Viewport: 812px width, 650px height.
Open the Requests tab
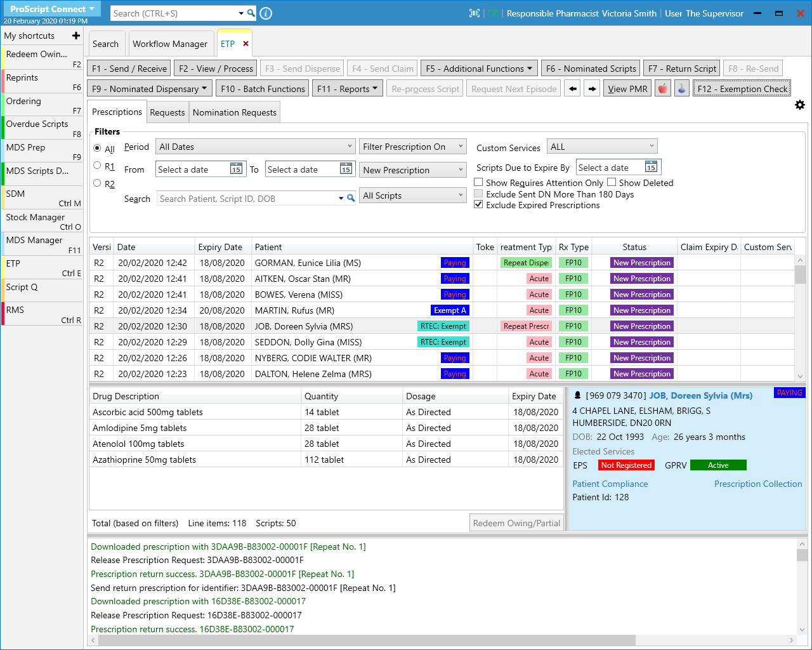pos(167,112)
